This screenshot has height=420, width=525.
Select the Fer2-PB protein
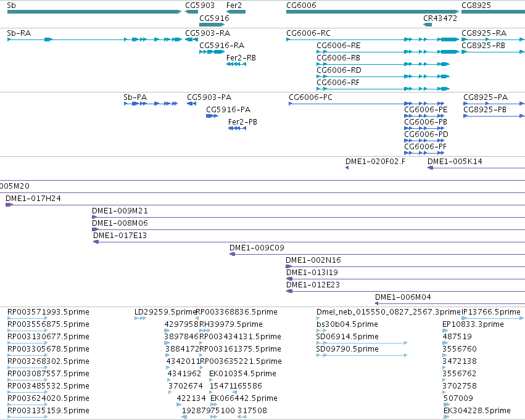click(x=242, y=122)
